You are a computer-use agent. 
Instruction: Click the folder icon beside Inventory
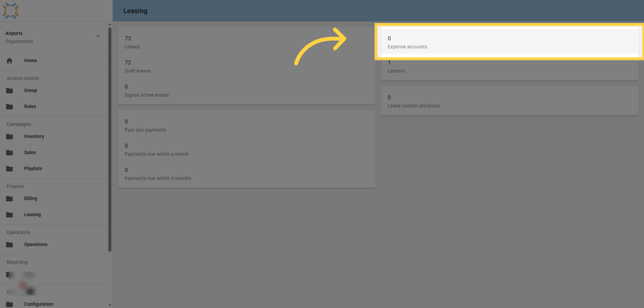(x=9, y=136)
